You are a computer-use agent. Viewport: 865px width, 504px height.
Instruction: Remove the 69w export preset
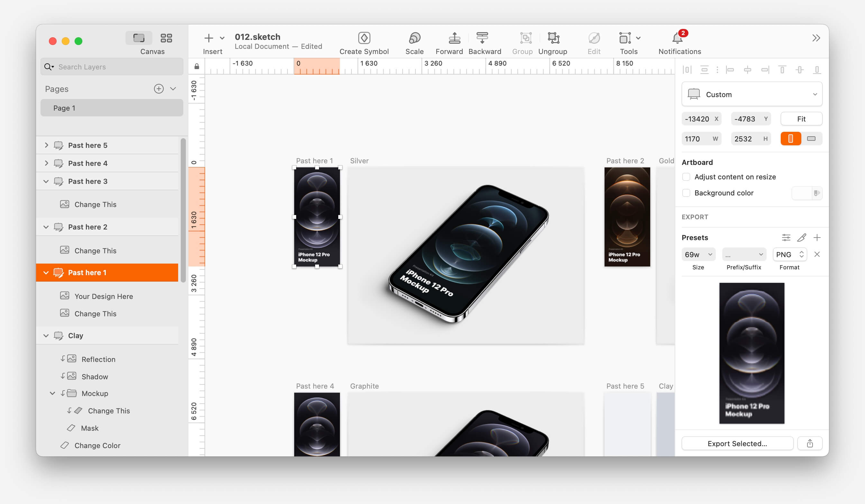[x=817, y=254]
